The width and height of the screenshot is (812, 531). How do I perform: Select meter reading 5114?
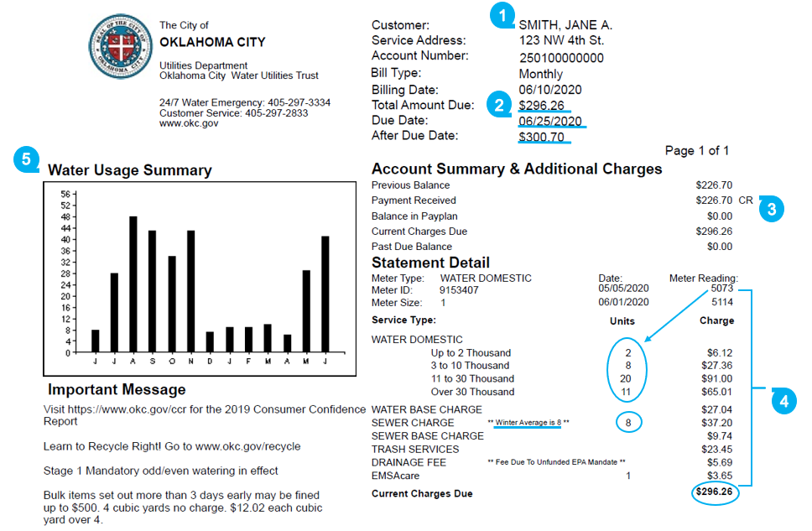722,302
